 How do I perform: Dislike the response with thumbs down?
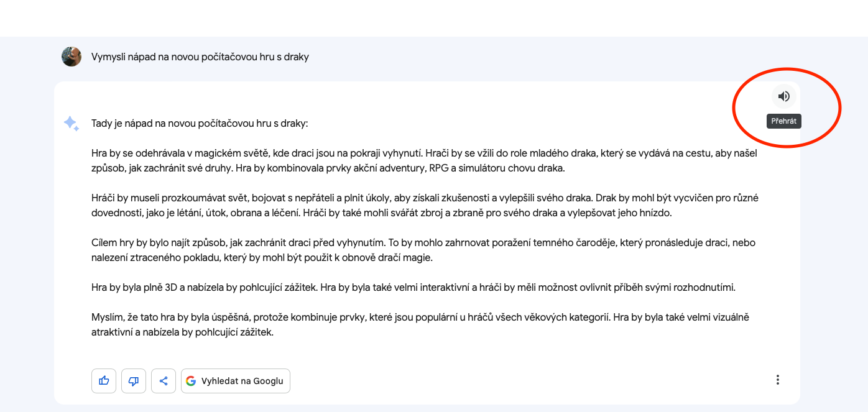(x=134, y=381)
